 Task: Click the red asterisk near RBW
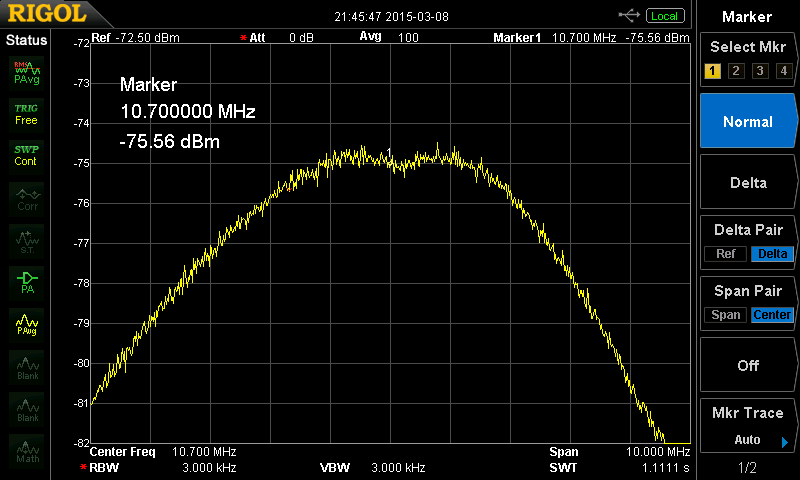[x=83, y=467]
